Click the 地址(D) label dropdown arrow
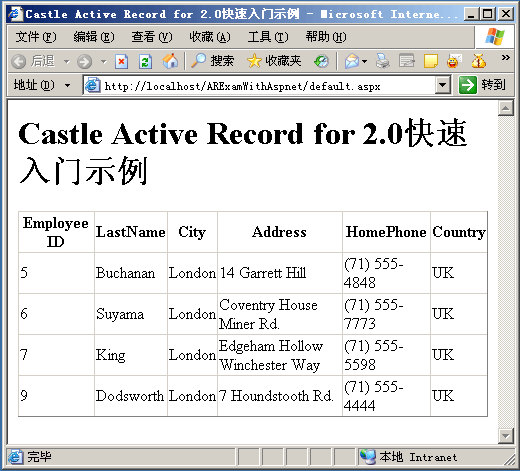The width and height of the screenshot is (520, 471). coord(67,86)
